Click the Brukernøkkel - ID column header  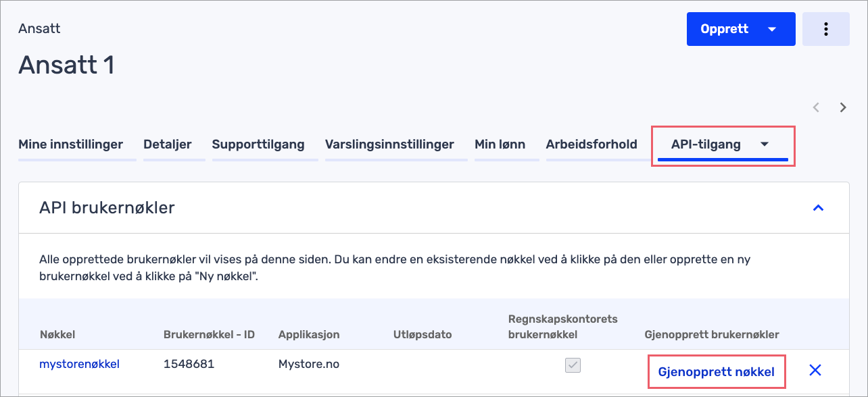pos(209,335)
